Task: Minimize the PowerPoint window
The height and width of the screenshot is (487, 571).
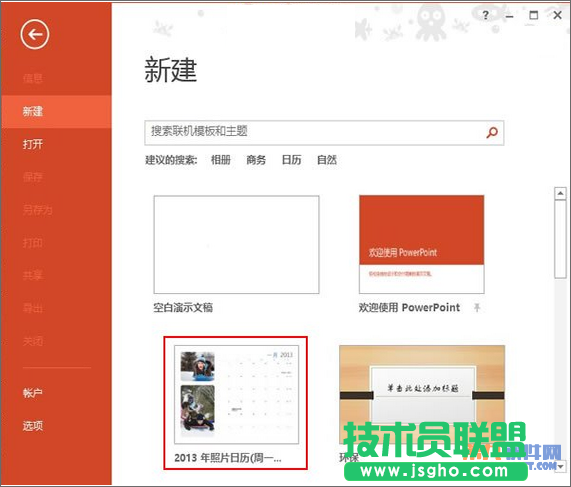Action: (509, 16)
